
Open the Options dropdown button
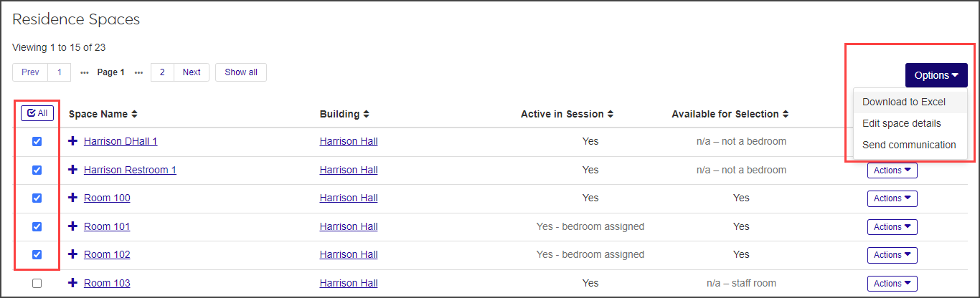936,75
